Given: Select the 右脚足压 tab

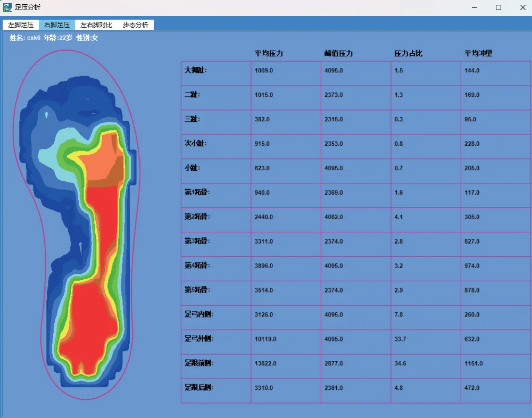Looking at the screenshot, I should click(57, 25).
